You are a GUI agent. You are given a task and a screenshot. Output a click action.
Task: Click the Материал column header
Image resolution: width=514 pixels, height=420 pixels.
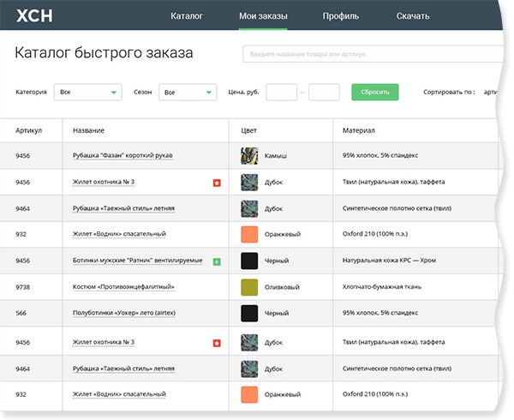coord(359,130)
